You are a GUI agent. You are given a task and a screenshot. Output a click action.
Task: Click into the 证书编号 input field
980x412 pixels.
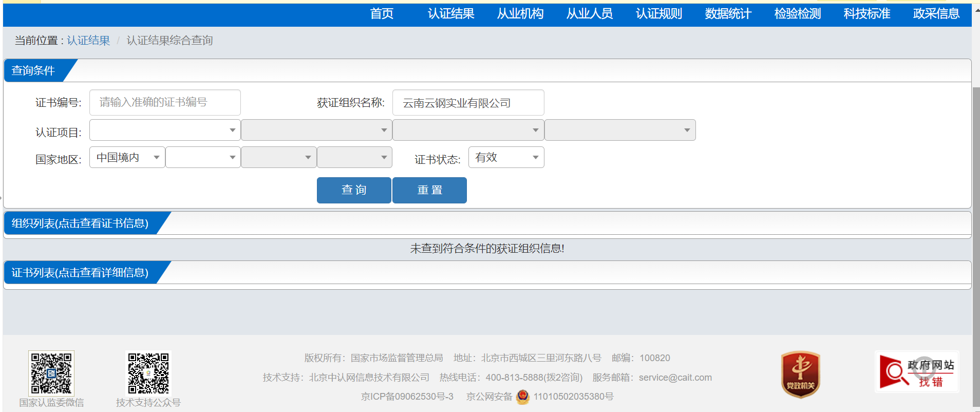pyautogui.click(x=164, y=103)
